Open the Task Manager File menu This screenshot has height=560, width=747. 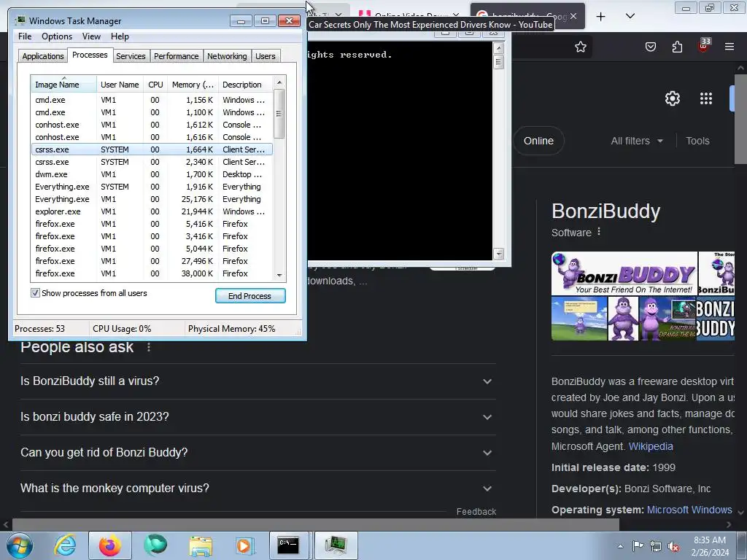(x=25, y=36)
